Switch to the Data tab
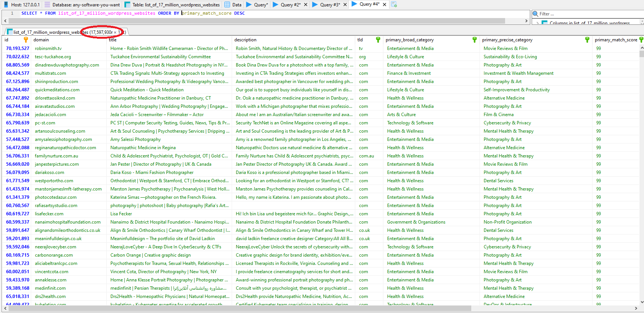Image resolution: width=644 pixels, height=313 pixels. point(233,5)
